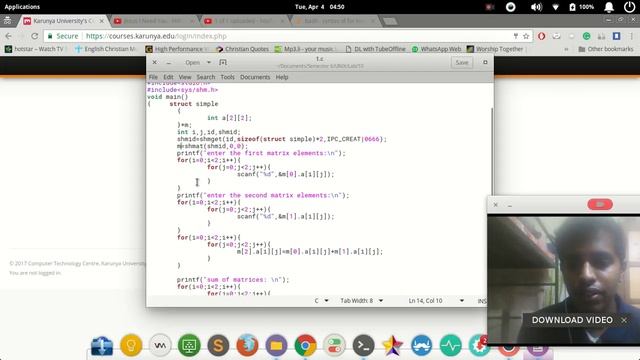640x360 pixels.
Task: Open the Wi-Fi network indicator
Action: [x=556, y=7]
